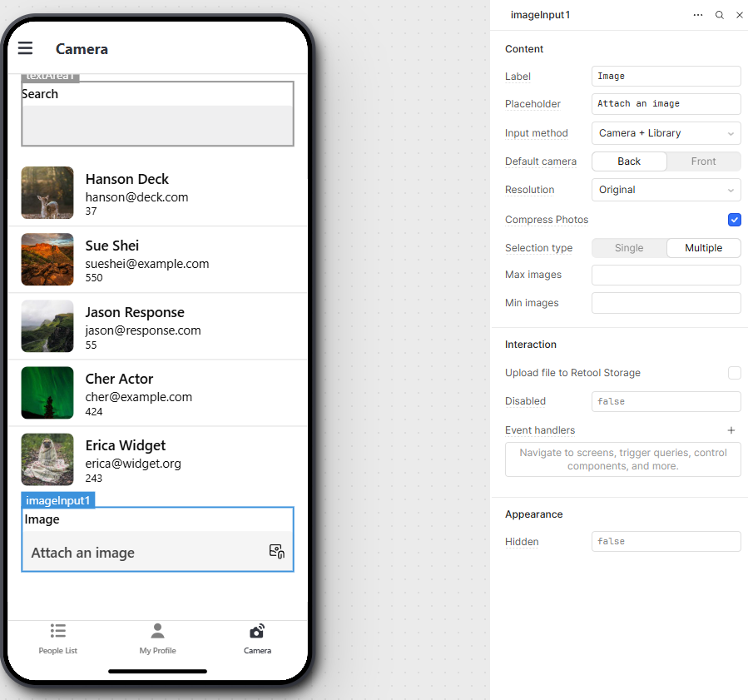This screenshot has width=748, height=700.
Task: Open Cher Actor list entry
Action: point(157,392)
